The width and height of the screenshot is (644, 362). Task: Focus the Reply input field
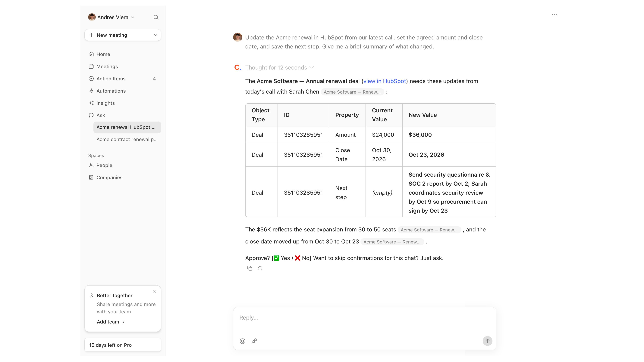point(365,318)
